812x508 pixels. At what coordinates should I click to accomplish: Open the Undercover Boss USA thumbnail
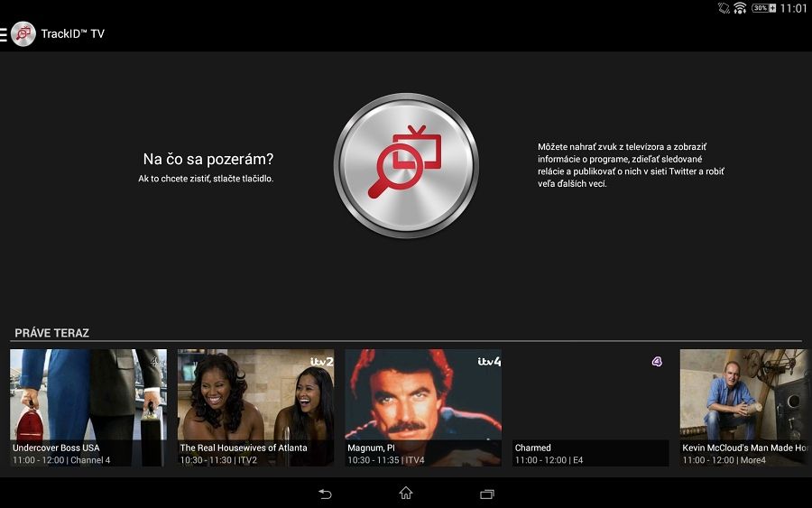pyautogui.click(x=88, y=408)
